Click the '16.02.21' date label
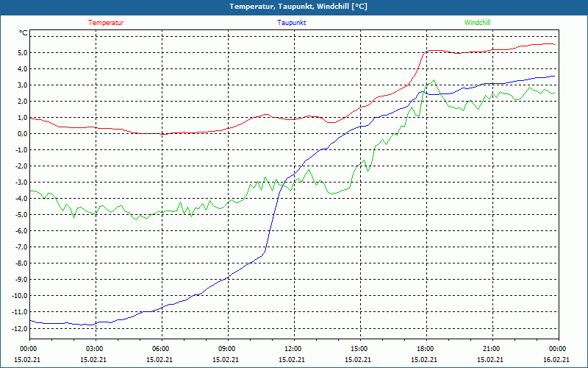 tap(556, 359)
